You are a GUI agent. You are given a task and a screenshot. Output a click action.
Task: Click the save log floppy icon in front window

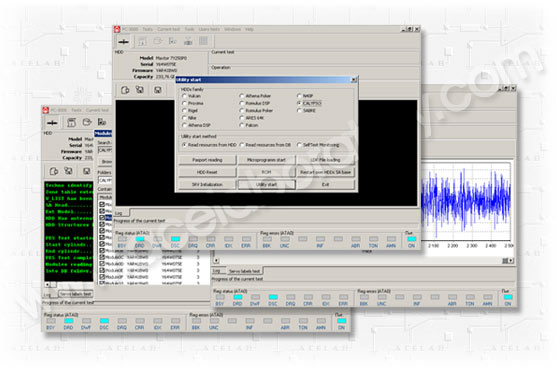(158, 90)
